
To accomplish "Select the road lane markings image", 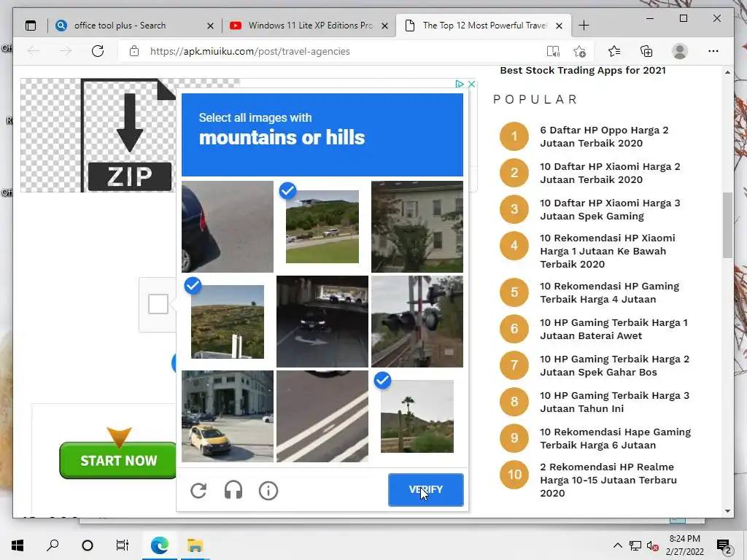I will (x=322, y=416).
